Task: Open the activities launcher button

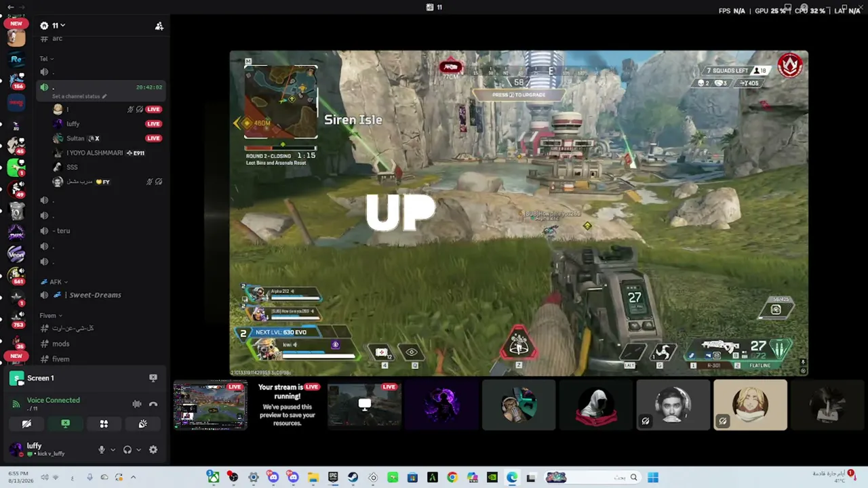Action: 104,424
